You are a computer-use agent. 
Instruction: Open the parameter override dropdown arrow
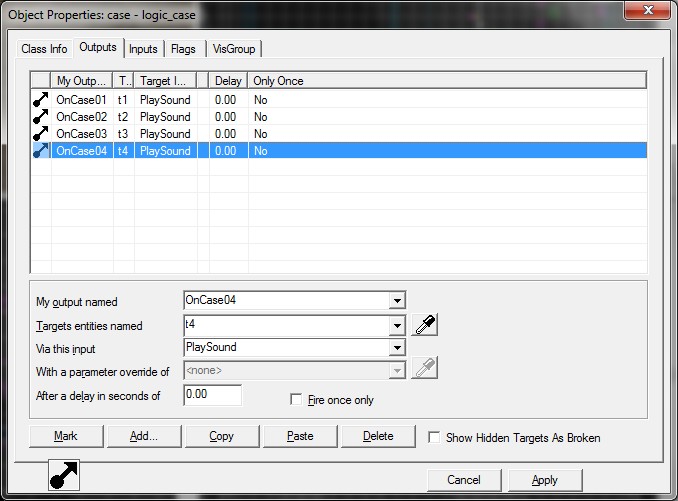point(397,370)
